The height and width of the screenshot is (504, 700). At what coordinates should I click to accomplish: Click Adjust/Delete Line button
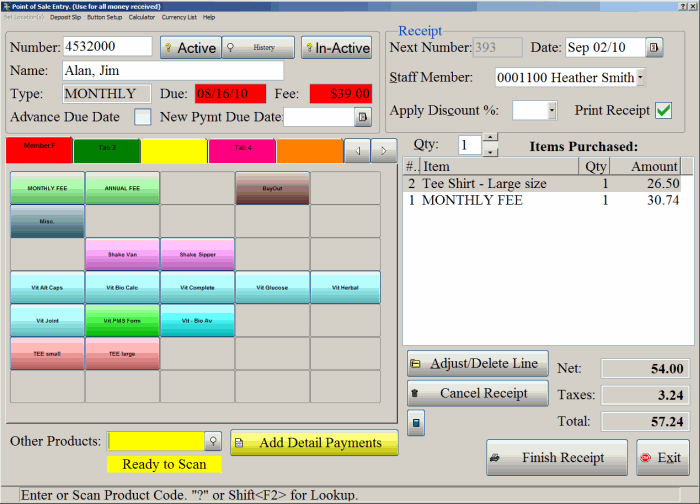coord(478,364)
